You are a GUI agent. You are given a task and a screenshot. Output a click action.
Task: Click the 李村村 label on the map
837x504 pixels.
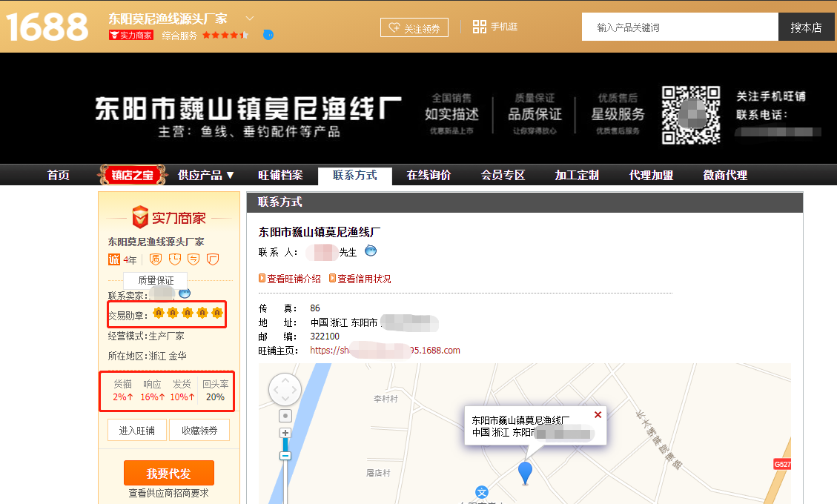[386, 398]
